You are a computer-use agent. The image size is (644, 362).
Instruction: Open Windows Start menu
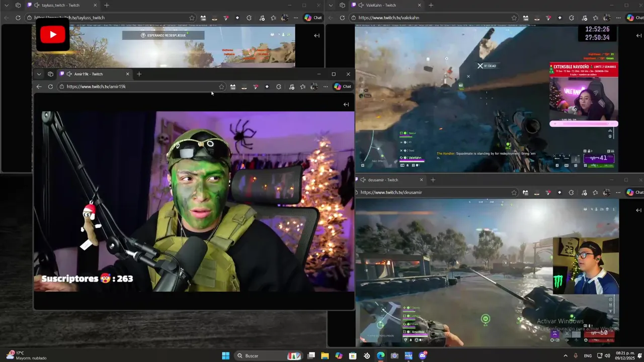[x=226, y=355]
